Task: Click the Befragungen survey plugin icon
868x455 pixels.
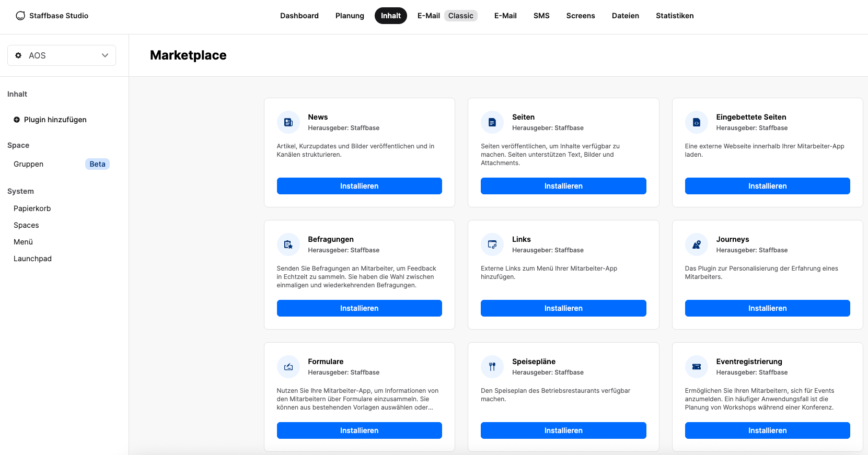Action: (288, 244)
